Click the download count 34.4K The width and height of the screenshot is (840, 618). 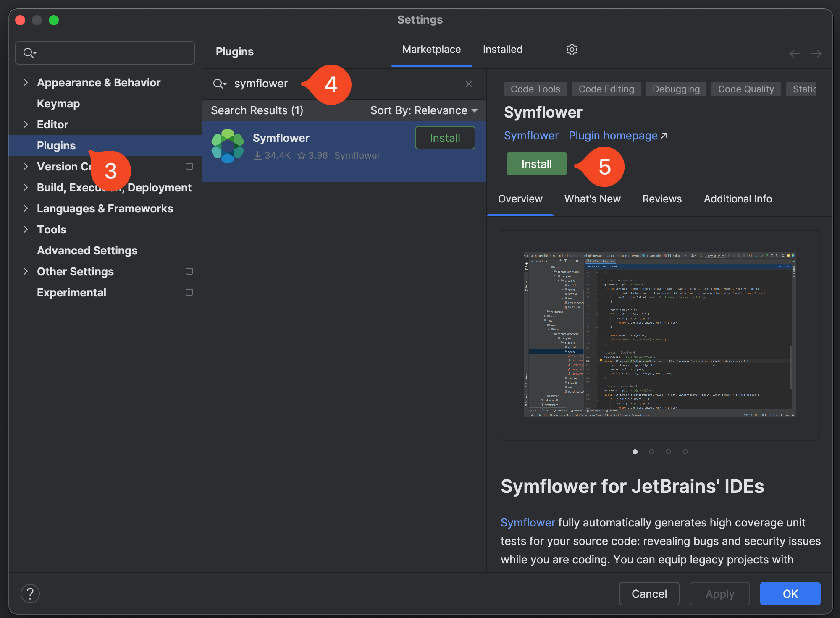click(x=272, y=155)
